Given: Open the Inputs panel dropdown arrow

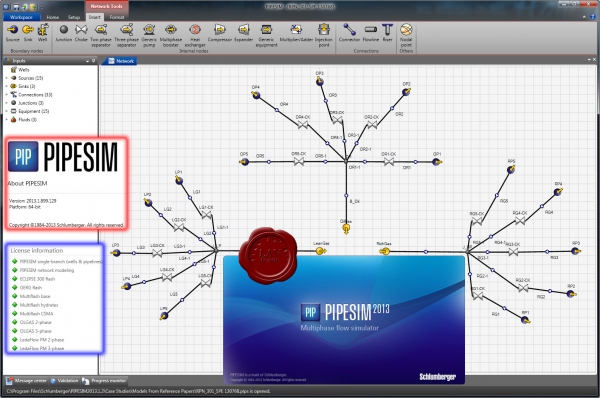Looking at the screenshot, I should coord(87,61).
